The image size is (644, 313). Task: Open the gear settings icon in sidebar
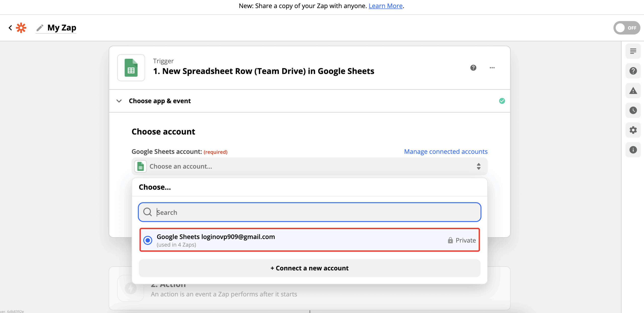click(x=633, y=130)
